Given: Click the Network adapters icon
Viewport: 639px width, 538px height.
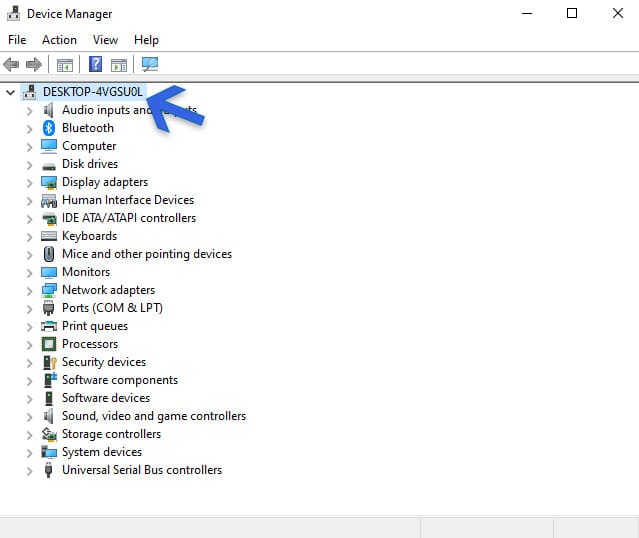Looking at the screenshot, I should pyautogui.click(x=49, y=290).
